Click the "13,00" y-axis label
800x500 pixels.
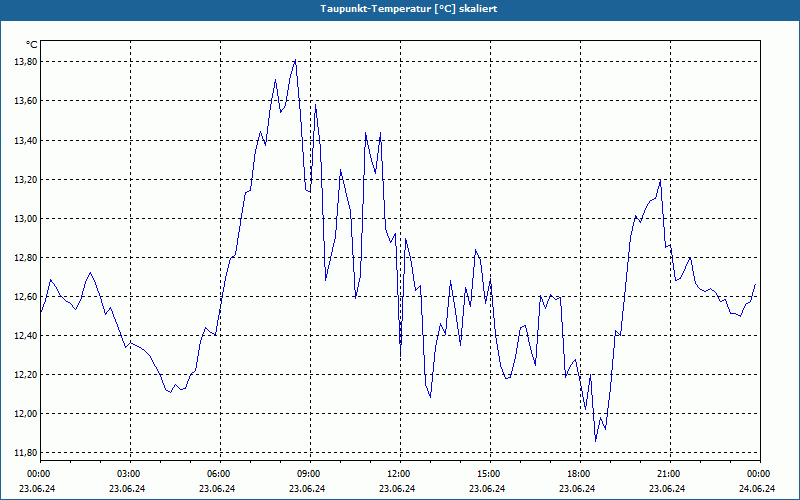tap(26, 218)
